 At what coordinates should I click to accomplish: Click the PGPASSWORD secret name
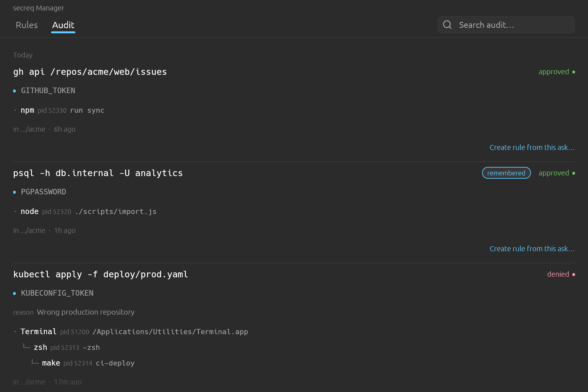[x=43, y=192]
